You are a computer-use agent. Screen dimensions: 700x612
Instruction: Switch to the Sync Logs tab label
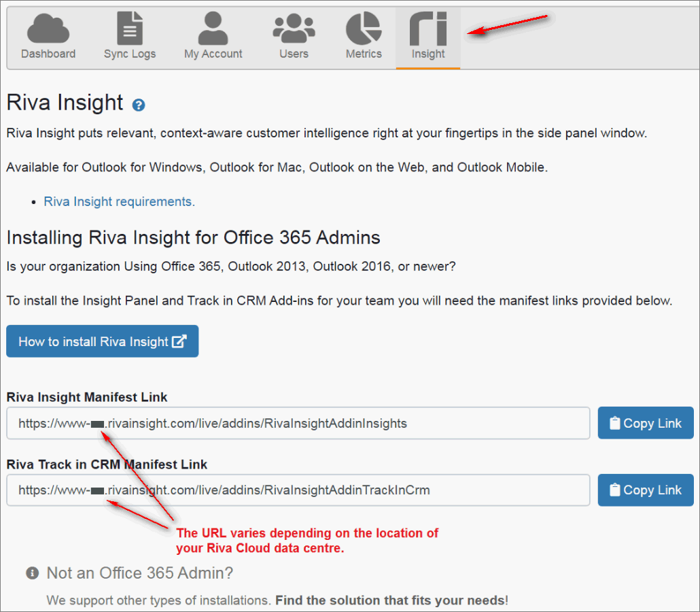[x=130, y=54]
